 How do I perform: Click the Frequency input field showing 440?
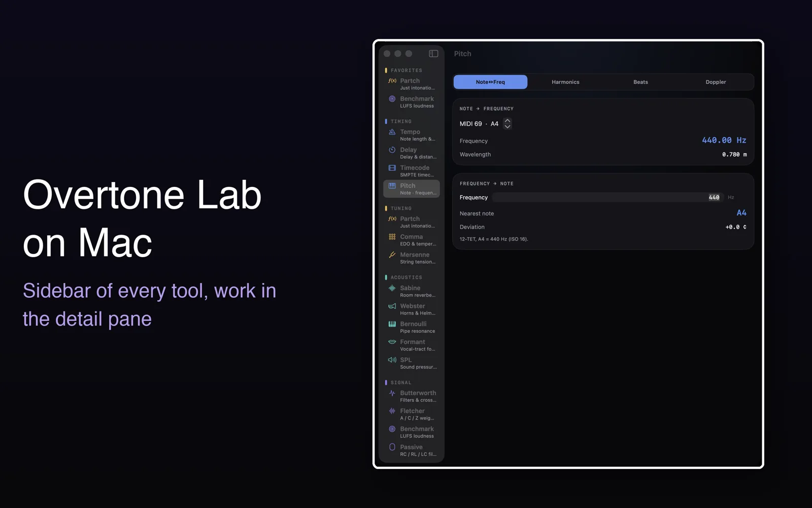pos(607,197)
